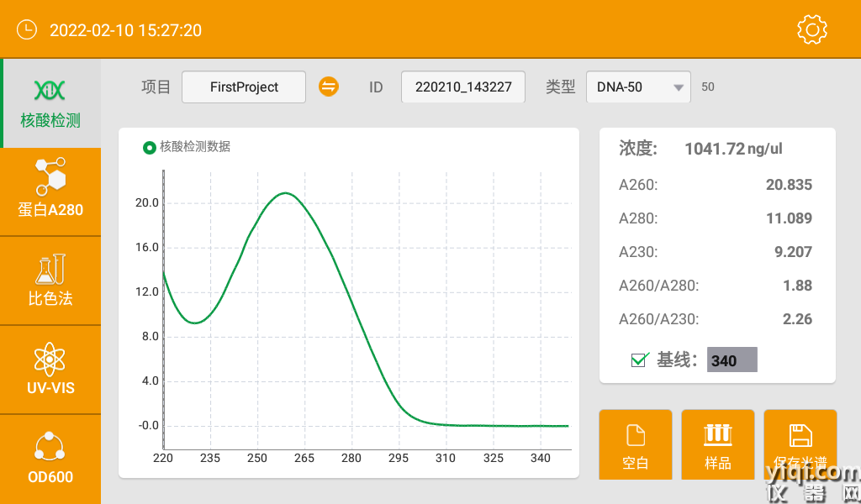Screen dimensions: 861x504
Task: Open the UV-VIS mode tab
Action: click(x=50, y=370)
